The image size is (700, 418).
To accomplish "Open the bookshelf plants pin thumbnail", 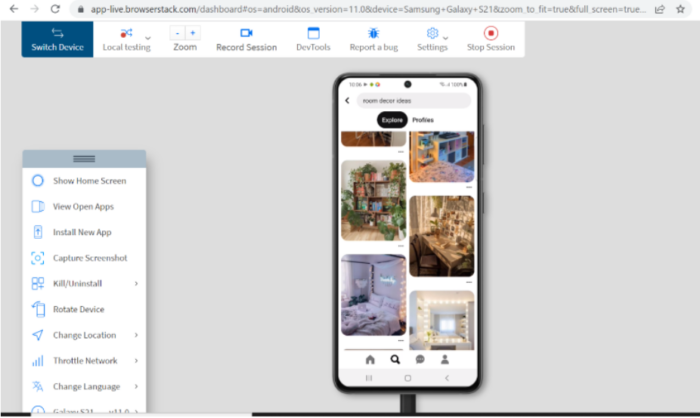I will pos(374,201).
